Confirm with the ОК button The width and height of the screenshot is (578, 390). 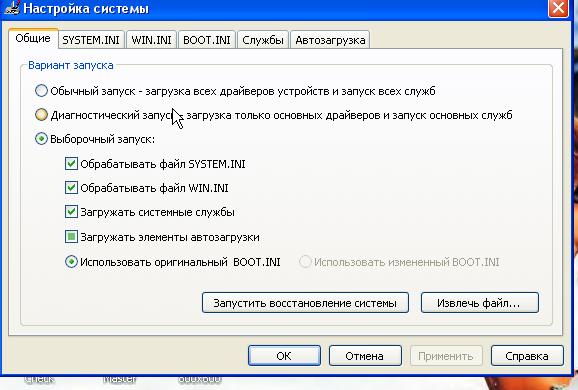click(284, 356)
